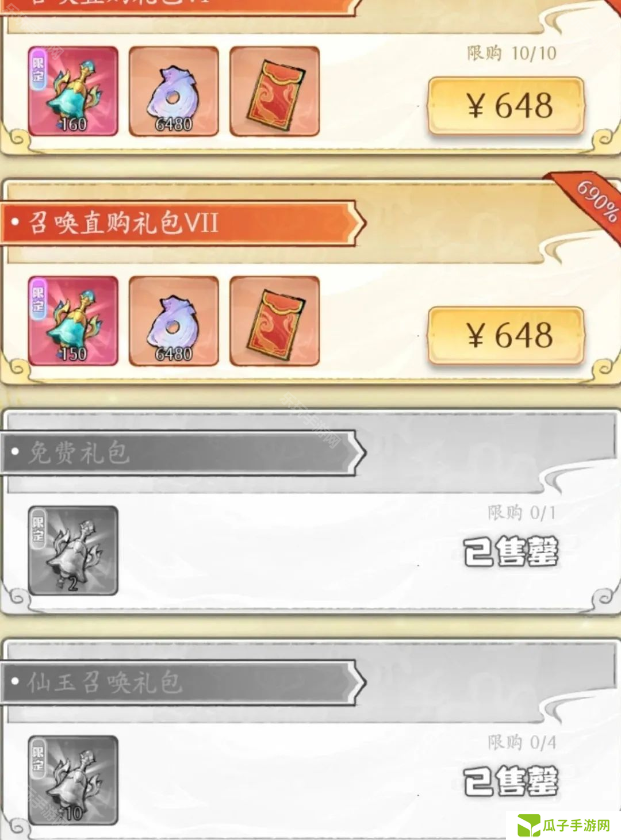Buy the top pack for ¥648
The height and width of the screenshot is (840, 621).
[506, 106]
